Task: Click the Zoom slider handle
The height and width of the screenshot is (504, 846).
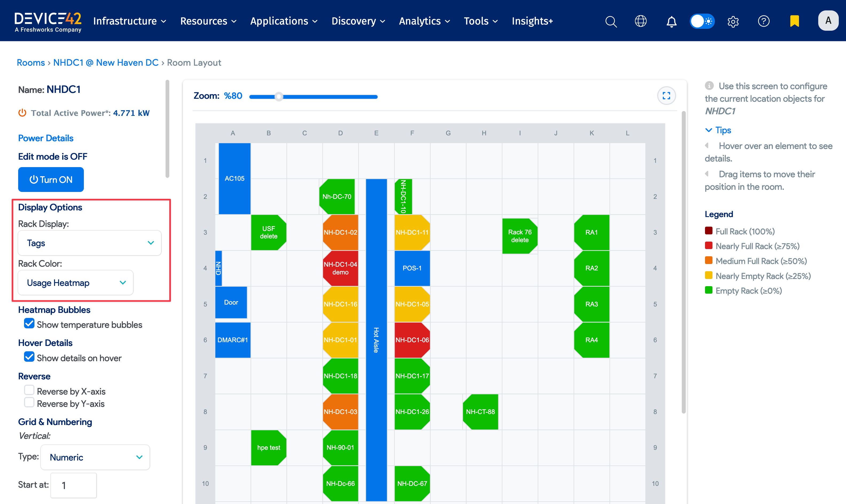Action: [x=279, y=97]
